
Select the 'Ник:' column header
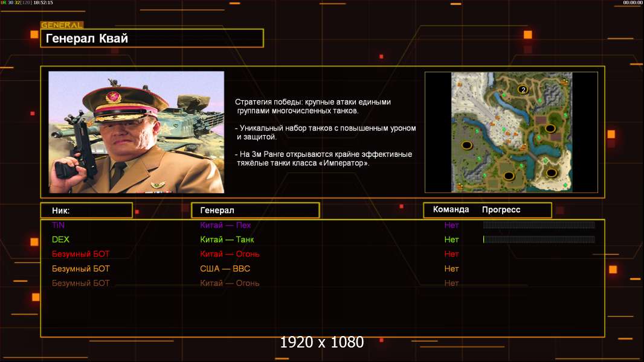pyautogui.click(x=86, y=211)
